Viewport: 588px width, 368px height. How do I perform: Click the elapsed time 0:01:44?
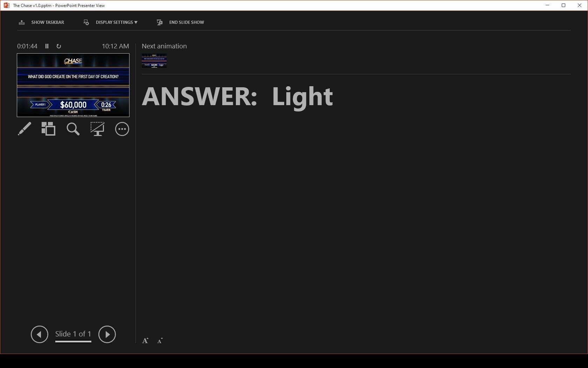(27, 46)
